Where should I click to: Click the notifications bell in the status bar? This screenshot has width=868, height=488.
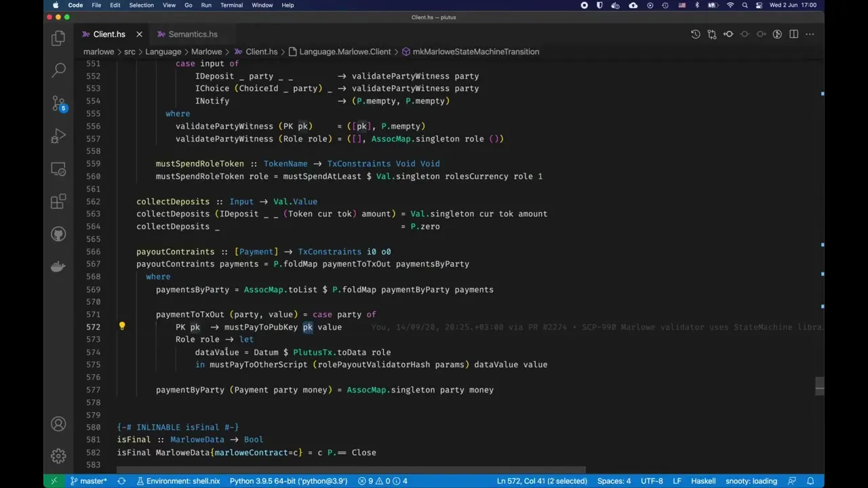810,481
